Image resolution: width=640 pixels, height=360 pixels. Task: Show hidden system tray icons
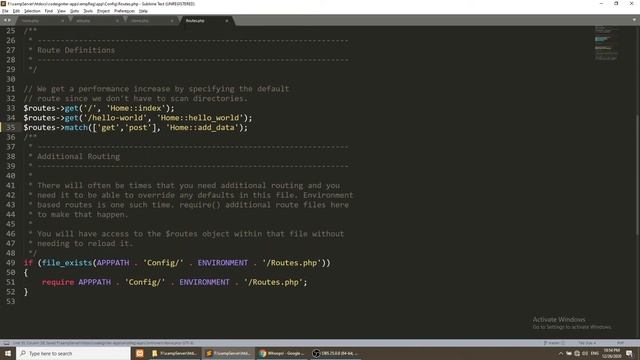pyautogui.click(x=561, y=353)
